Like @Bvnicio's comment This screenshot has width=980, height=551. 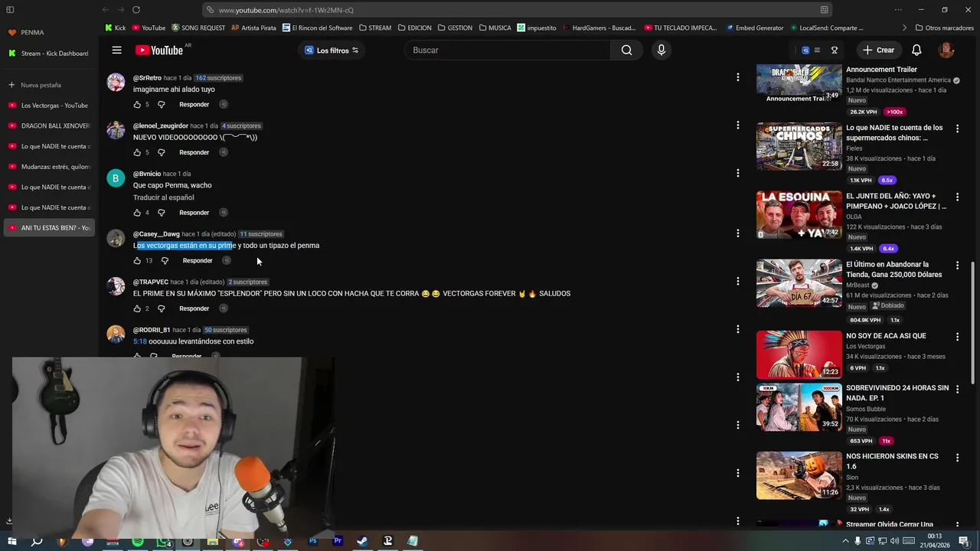[x=137, y=213]
